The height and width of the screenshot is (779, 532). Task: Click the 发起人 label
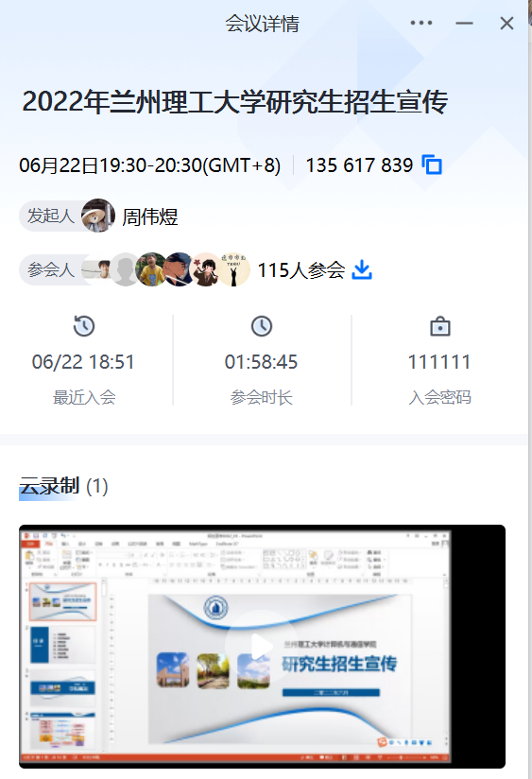point(51,216)
